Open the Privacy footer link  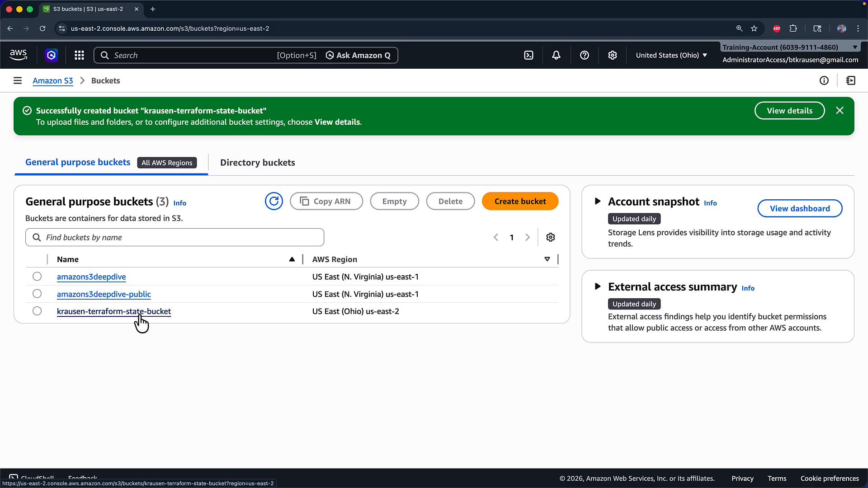(x=742, y=479)
